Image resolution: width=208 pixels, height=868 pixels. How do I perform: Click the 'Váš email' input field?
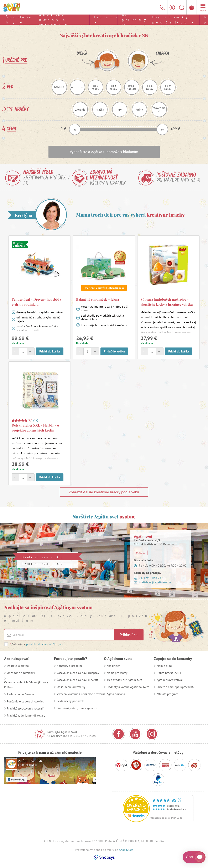(x=59, y=635)
